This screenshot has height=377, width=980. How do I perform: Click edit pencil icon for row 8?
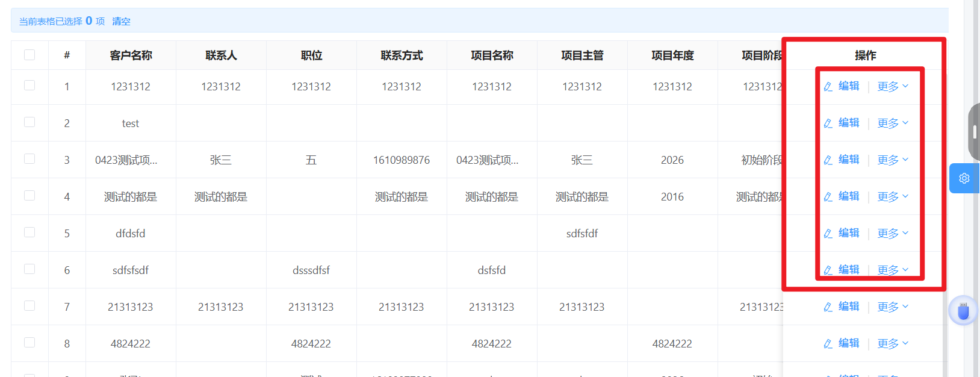pyautogui.click(x=828, y=344)
